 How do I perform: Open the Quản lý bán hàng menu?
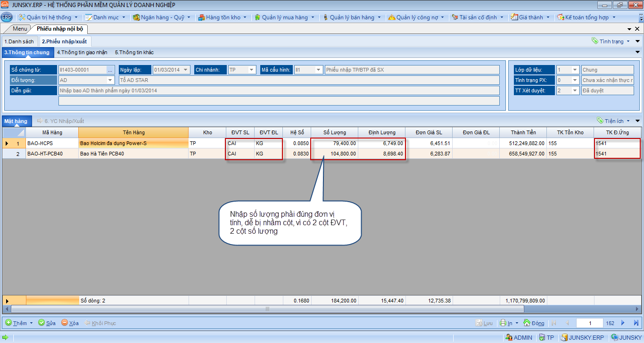click(x=352, y=17)
